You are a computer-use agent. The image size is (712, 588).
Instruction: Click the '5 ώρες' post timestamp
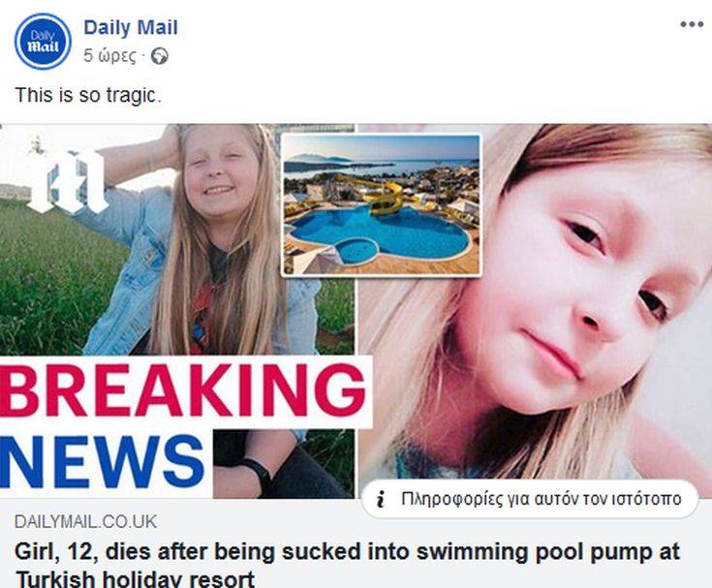point(109,55)
